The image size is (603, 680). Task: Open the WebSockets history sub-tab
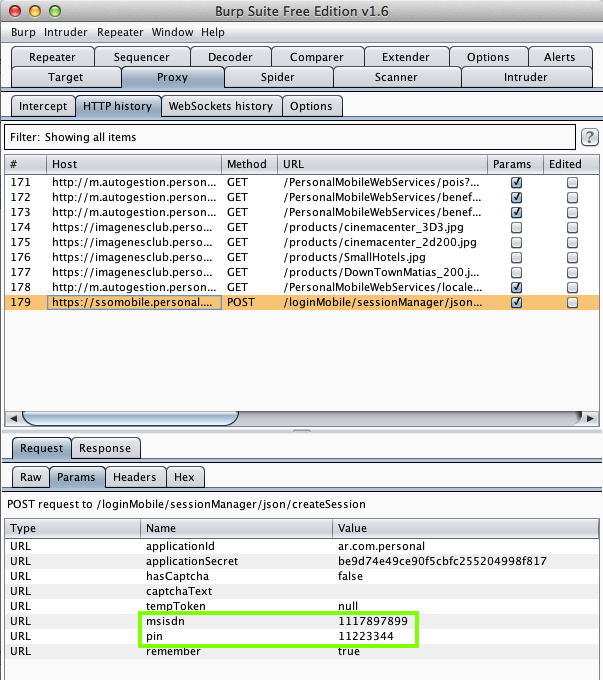[x=221, y=106]
